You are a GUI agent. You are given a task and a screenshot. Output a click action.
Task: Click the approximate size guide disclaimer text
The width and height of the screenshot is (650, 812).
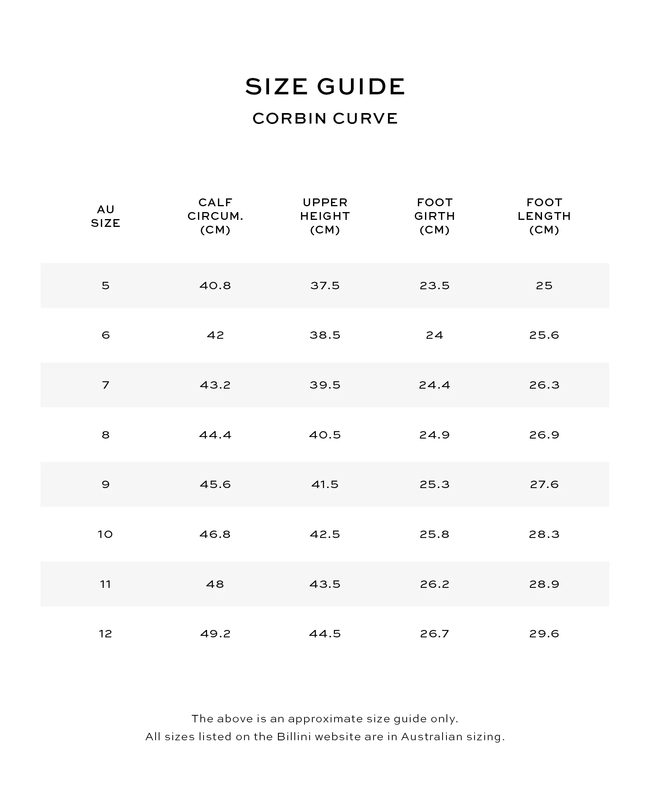325,719
